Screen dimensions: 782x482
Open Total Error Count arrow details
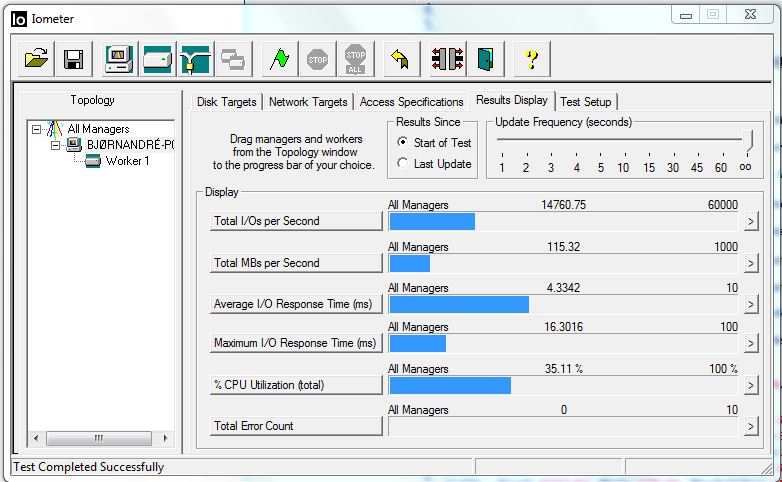751,426
